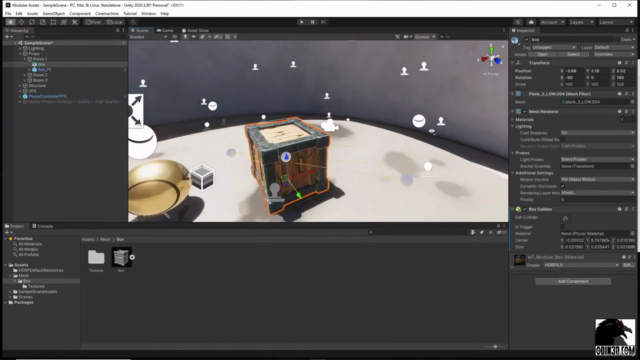
Task: Switch to the Console tab
Action: point(42,226)
